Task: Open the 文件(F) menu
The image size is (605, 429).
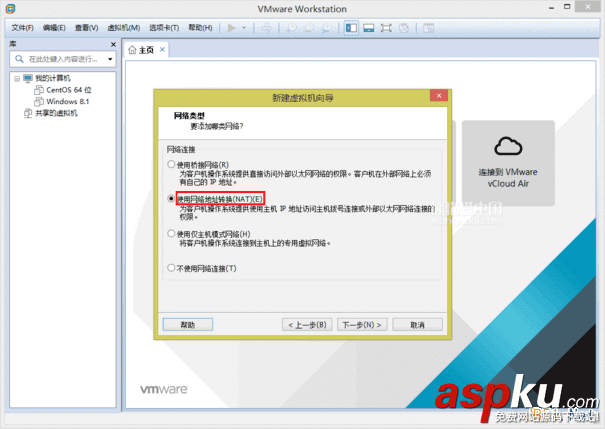Action: click(22, 28)
